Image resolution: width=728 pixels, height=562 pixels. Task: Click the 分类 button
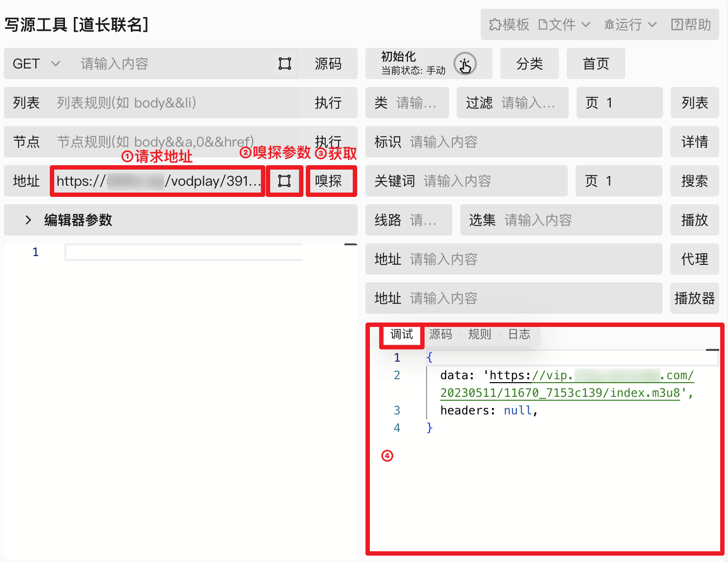[x=530, y=64]
